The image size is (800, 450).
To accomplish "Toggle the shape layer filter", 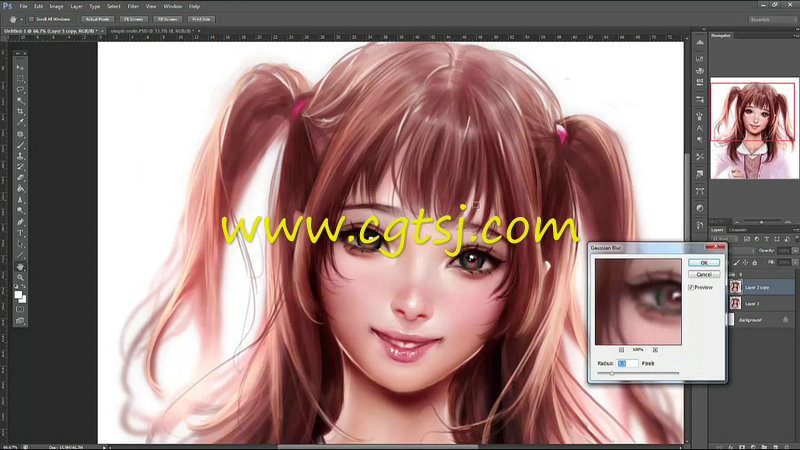I will coord(777,239).
